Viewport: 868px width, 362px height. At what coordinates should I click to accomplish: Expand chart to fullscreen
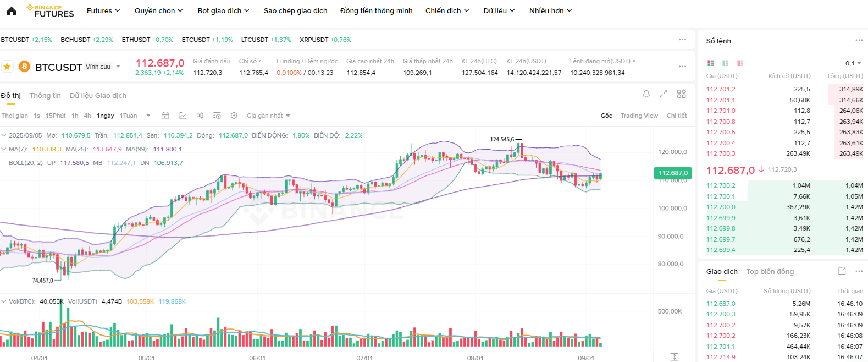664,94
